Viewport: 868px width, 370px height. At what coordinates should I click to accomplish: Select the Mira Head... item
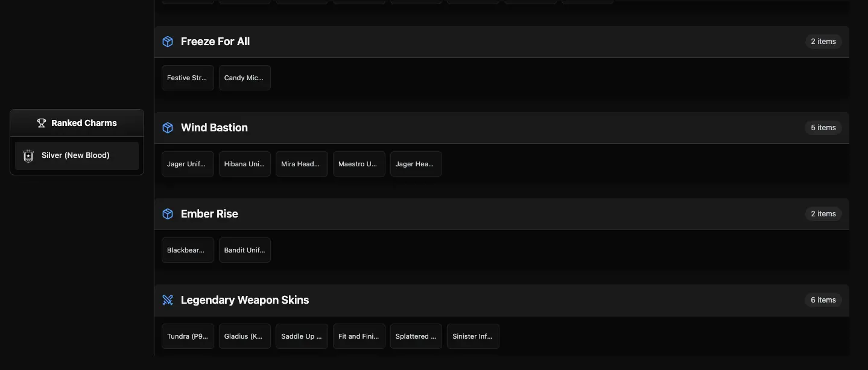coord(302,164)
